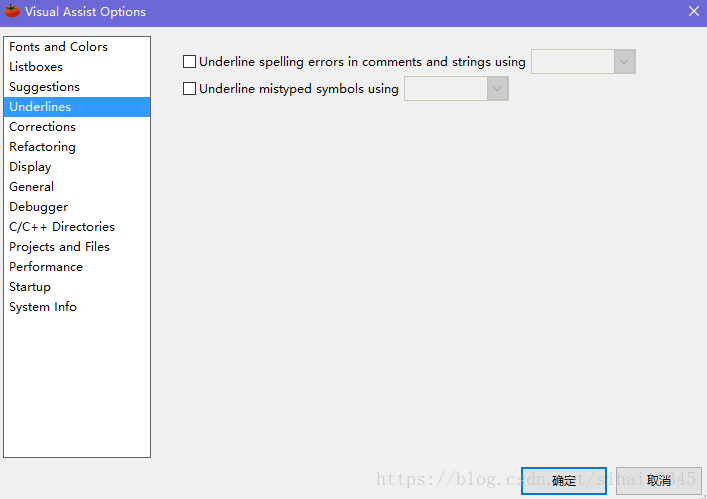Viewport: 707px width, 499px height.
Task: Enable underlining spelling errors in comments
Action: coord(189,61)
